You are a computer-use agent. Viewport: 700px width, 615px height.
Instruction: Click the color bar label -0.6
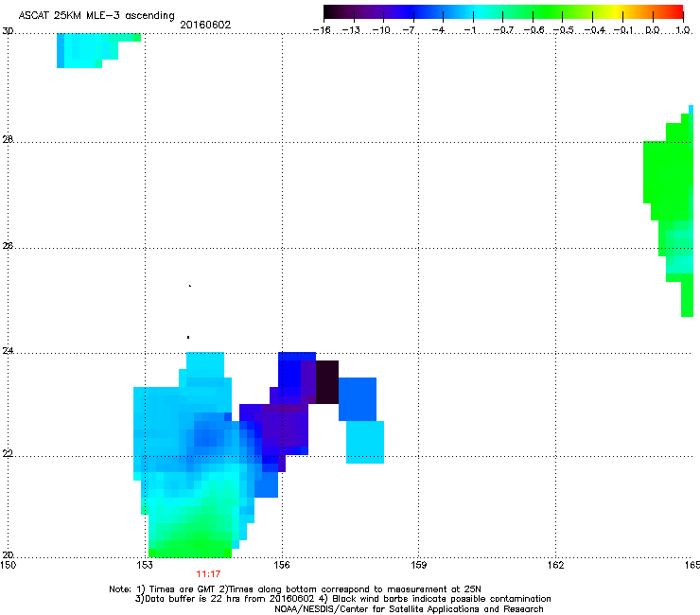534,30
